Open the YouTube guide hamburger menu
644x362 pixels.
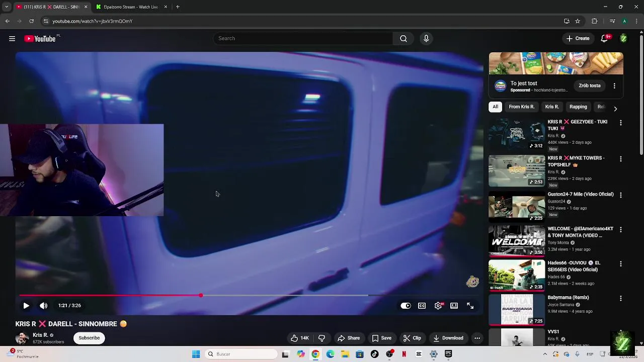[x=12, y=39]
